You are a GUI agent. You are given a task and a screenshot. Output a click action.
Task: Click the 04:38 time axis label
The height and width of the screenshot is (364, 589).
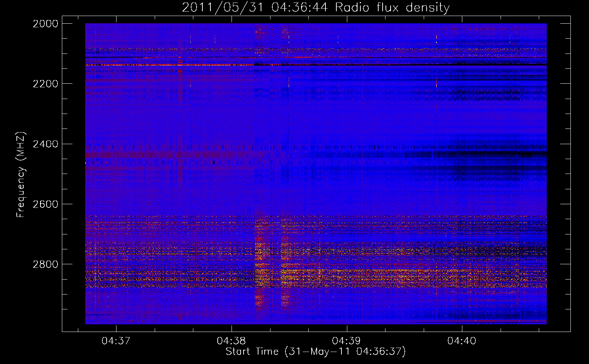click(232, 341)
